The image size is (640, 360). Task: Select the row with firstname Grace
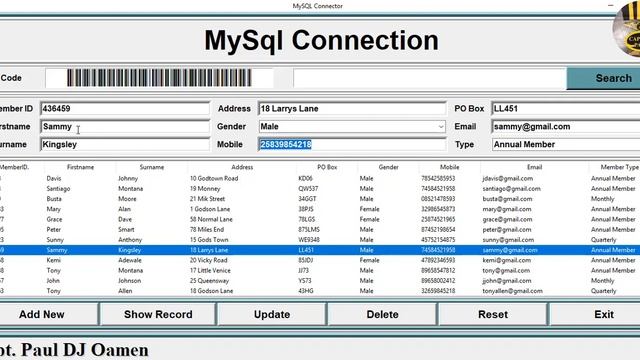click(x=320, y=219)
